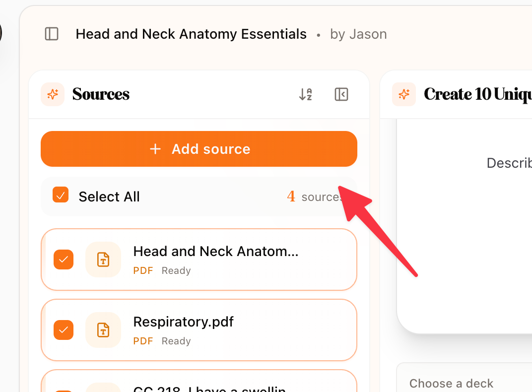Collapse the Sources panel with the collapse icon
Viewport: 532px width, 392px height.
341,94
